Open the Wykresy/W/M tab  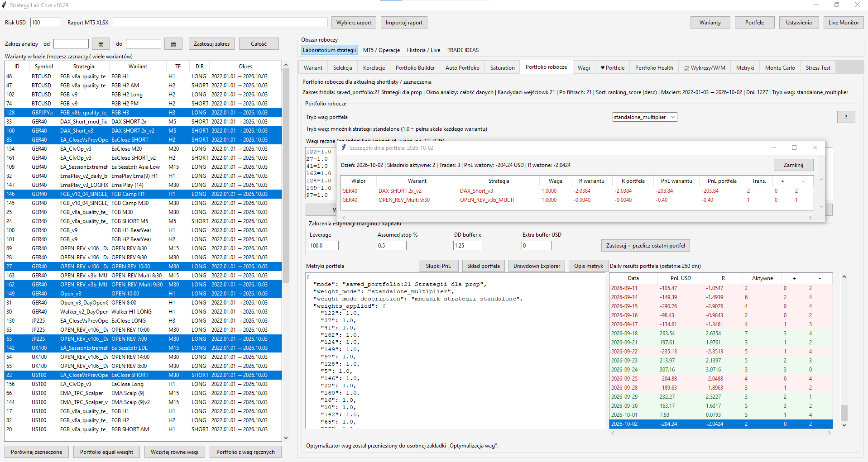tap(705, 68)
